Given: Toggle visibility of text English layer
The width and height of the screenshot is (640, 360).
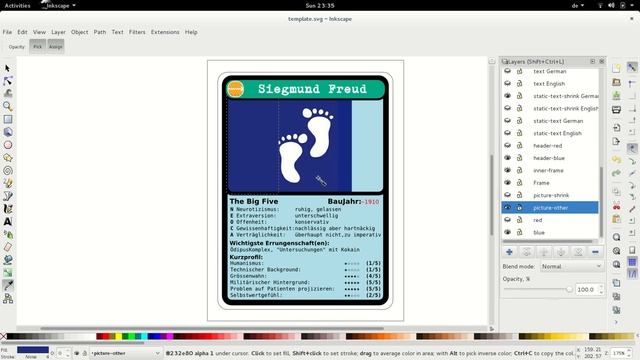Looking at the screenshot, I should [507, 83].
